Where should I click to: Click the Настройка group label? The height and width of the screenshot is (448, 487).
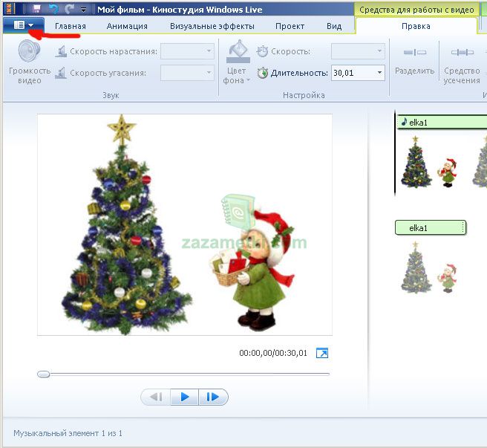304,95
